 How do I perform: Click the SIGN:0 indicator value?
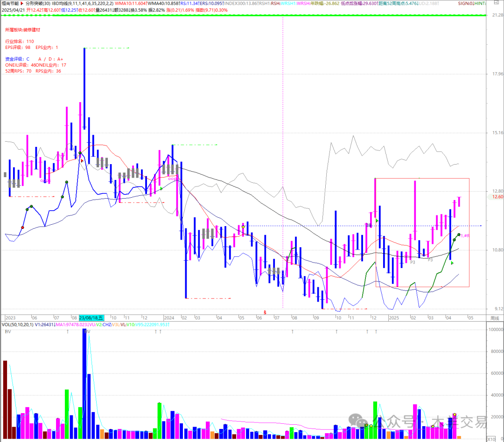tap(465, 3)
